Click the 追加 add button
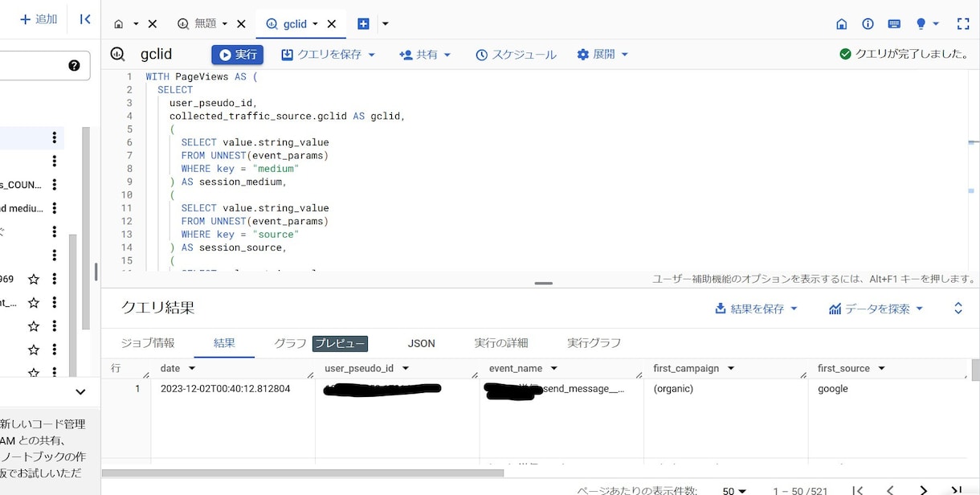Viewport: 980px width, 495px height. tap(39, 19)
